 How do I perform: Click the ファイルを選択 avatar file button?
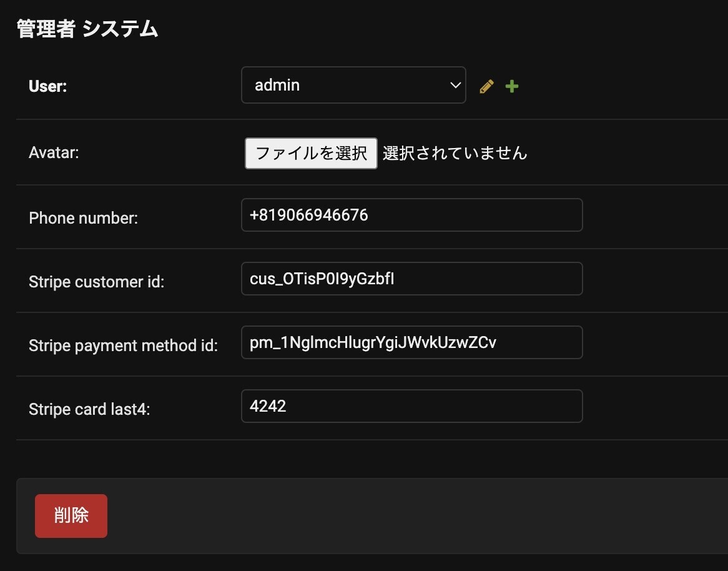311,153
